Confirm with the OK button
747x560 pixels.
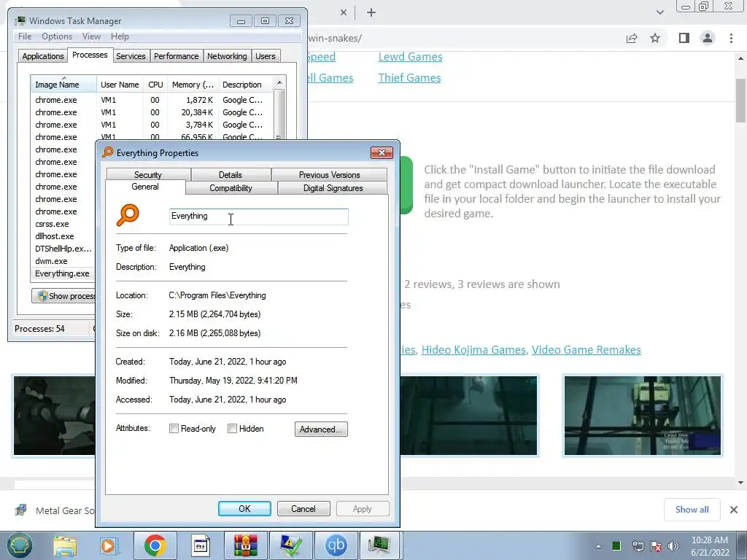[x=244, y=508]
